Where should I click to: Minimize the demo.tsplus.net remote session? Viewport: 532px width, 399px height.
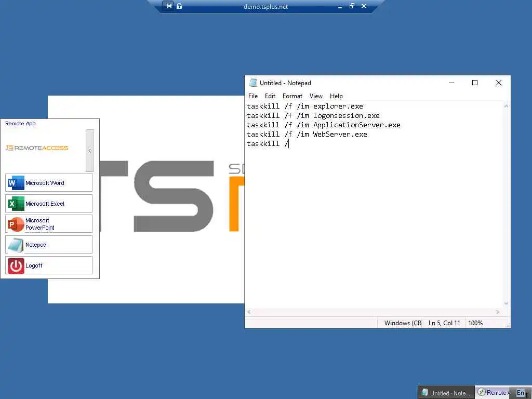[x=340, y=6]
